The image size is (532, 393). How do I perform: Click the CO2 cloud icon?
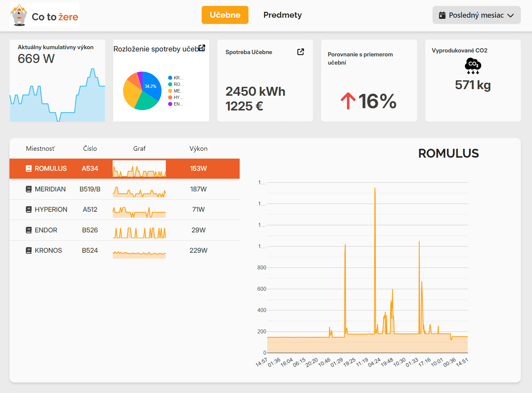point(473,66)
